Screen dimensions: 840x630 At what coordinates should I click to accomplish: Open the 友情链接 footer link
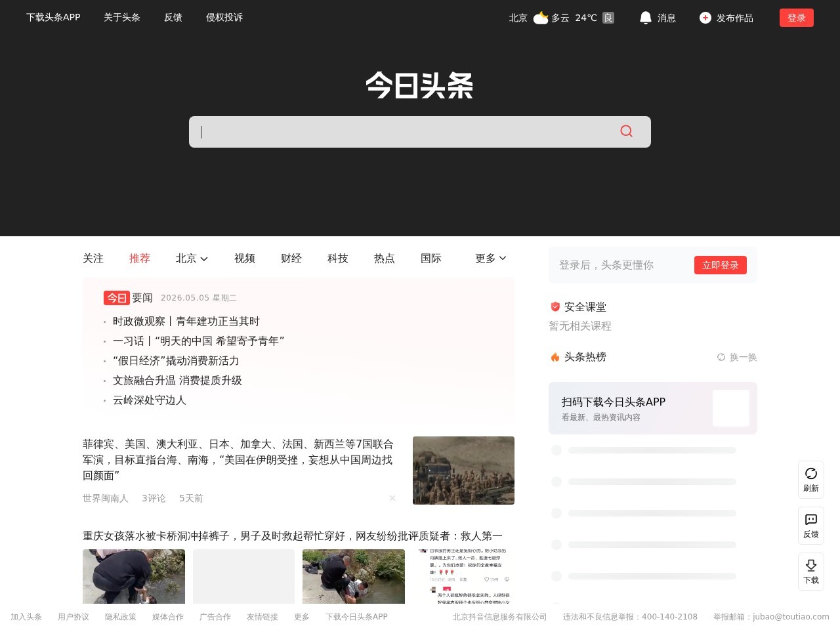[262, 617]
